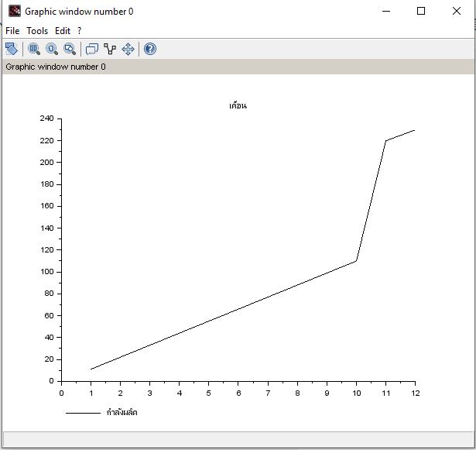Click the curve vertex at month 11
Screen dimensions: 476x450
point(386,140)
